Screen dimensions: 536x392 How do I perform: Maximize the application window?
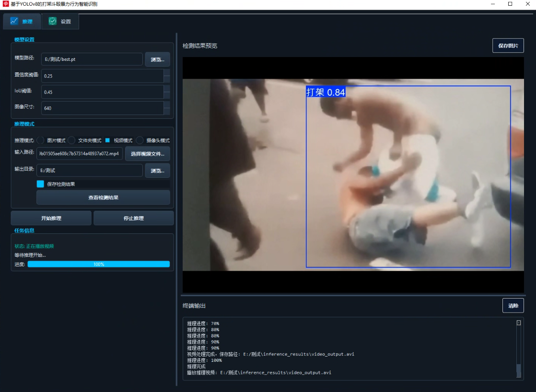(x=510, y=4)
